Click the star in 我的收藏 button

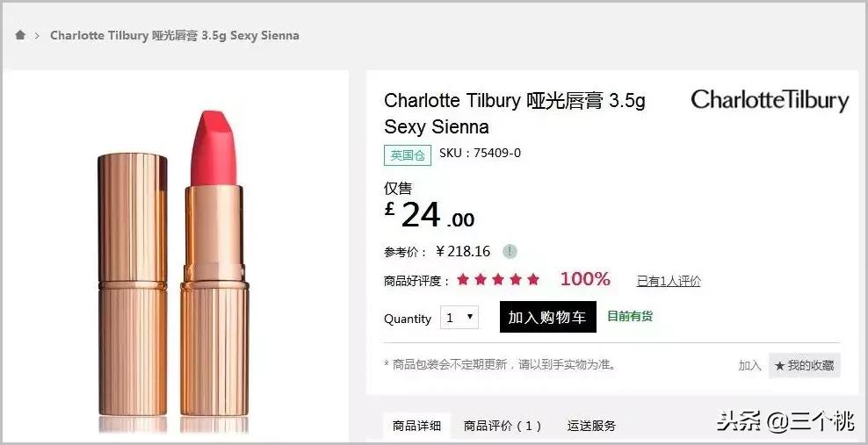779,365
